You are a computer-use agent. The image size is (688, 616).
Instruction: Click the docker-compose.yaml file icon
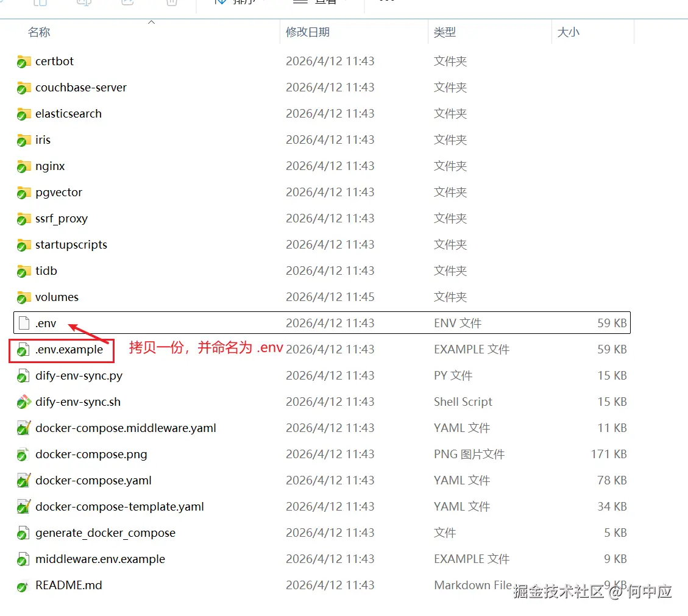coord(24,480)
